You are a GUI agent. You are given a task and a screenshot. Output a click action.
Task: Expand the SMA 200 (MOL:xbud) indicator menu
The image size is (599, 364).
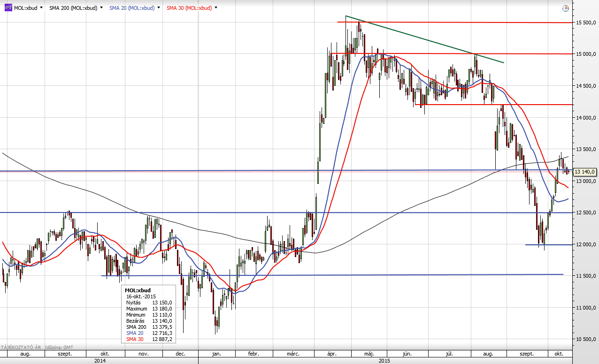click(x=101, y=8)
